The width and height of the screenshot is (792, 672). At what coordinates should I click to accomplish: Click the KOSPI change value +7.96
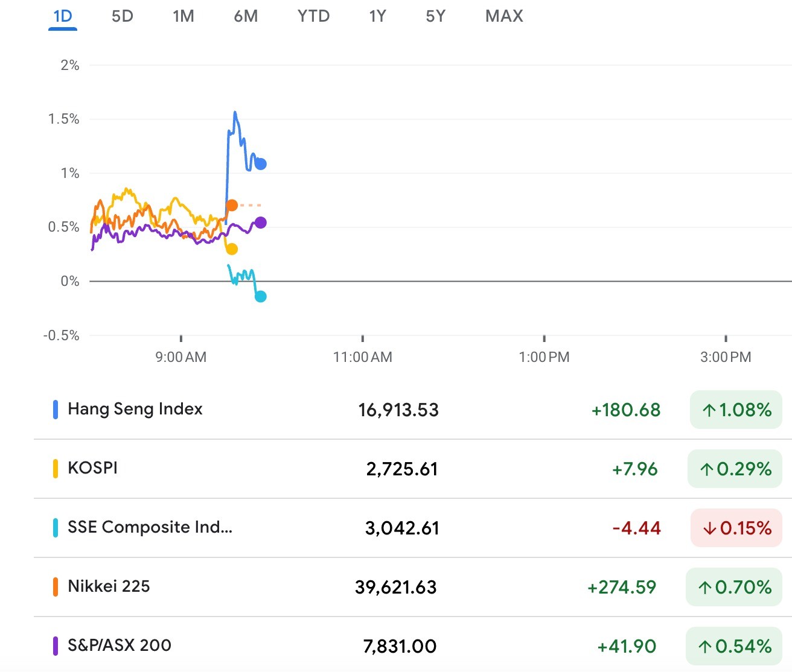click(635, 469)
